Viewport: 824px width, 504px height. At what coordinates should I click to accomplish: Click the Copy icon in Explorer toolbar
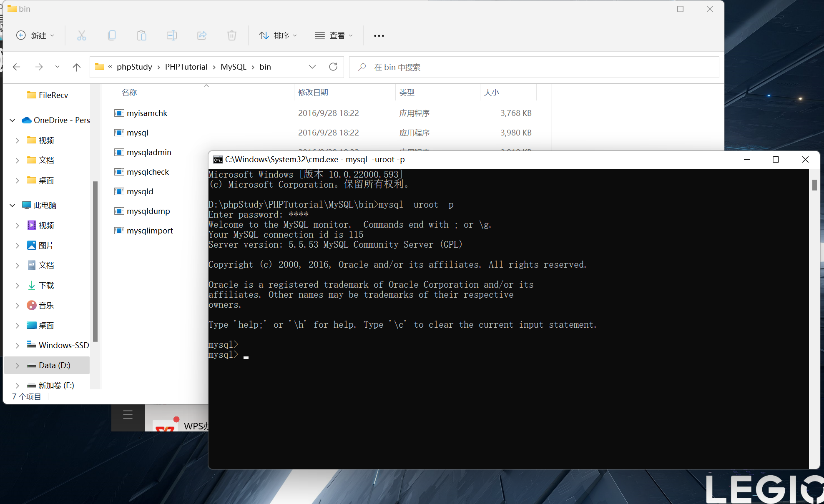pos(112,35)
